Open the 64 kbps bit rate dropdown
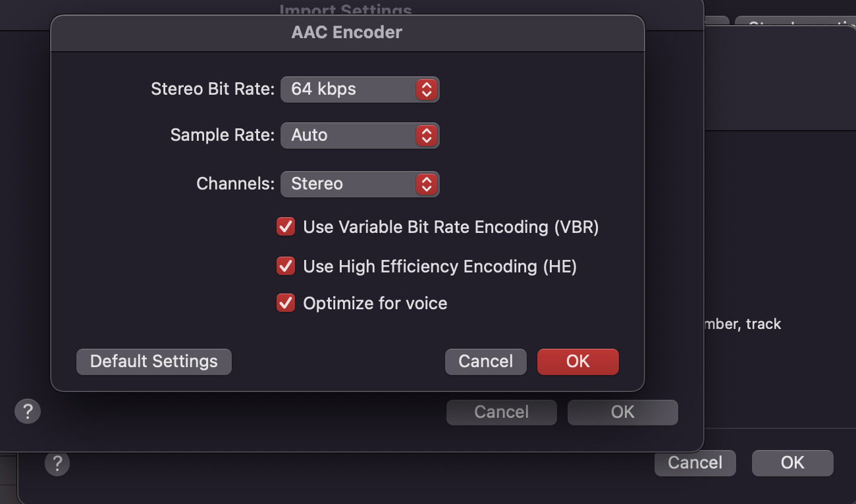Viewport: 856px width, 504px height. [349, 89]
